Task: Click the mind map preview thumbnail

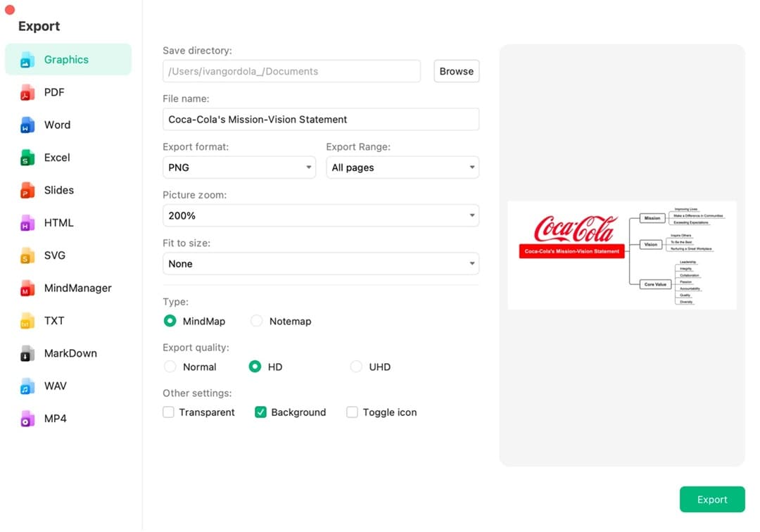Action: (621, 255)
